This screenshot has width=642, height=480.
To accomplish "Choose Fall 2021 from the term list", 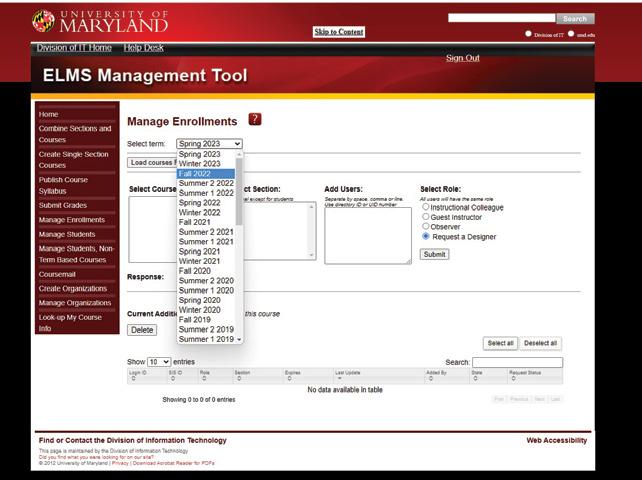I will click(206, 222).
